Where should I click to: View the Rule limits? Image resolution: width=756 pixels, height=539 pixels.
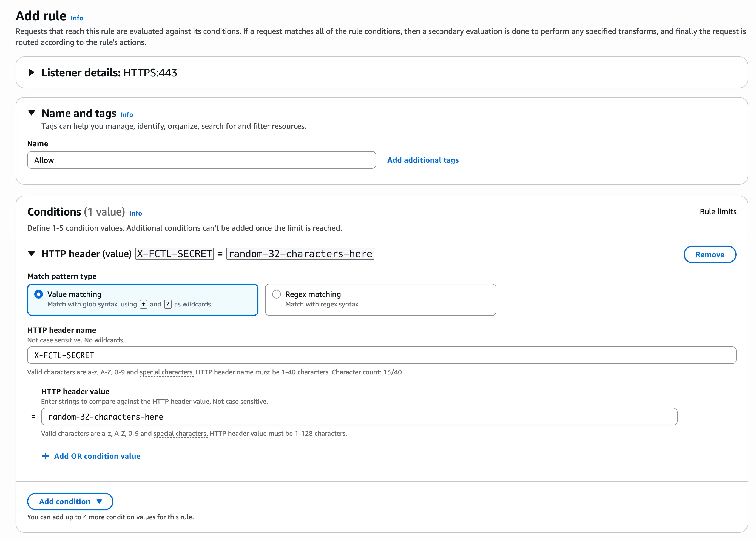pyautogui.click(x=718, y=211)
